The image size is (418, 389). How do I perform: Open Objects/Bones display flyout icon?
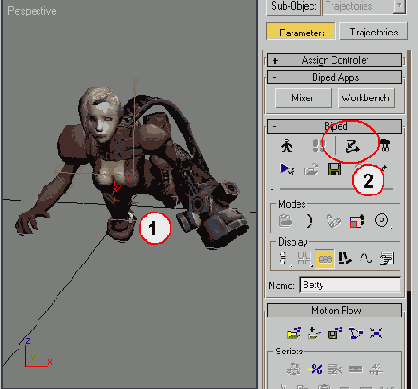(x=284, y=259)
